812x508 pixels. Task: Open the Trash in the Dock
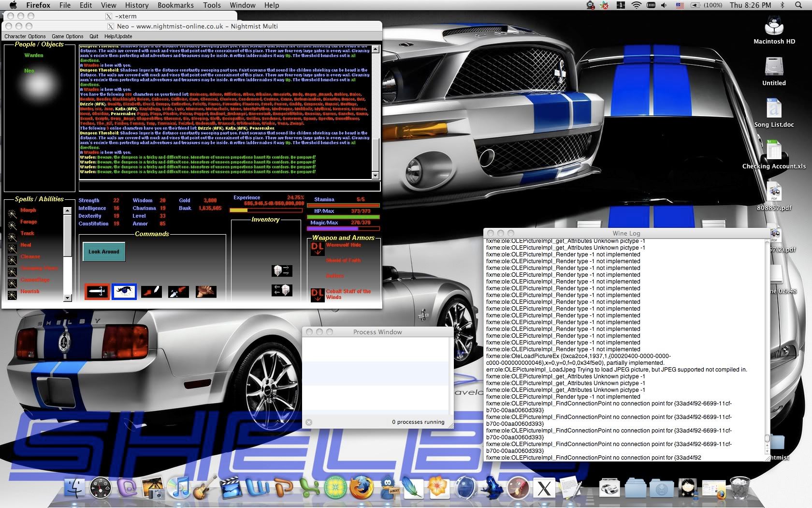coord(739,488)
